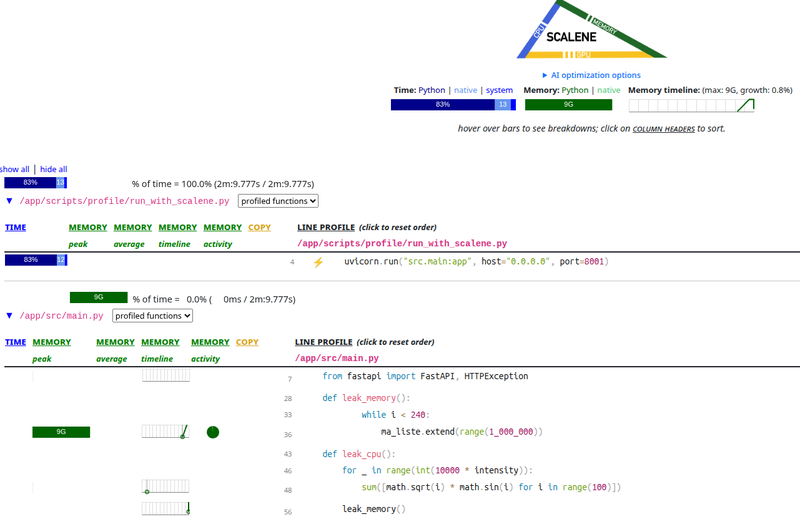Click the leak_memory() call on line 56
800x517 pixels.
(373, 509)
